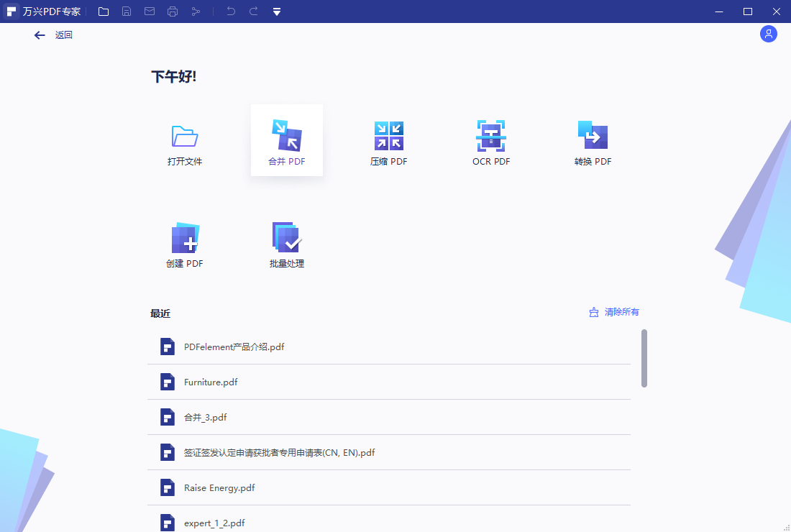This screenshot has width=791, height=532.
Task: Click the share icon in the toolbar
Action: coord(196,11)
